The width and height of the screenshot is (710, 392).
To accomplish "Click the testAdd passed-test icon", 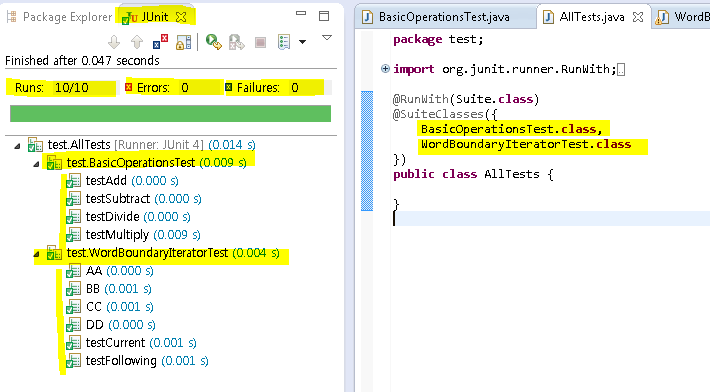I will point(73,181).
